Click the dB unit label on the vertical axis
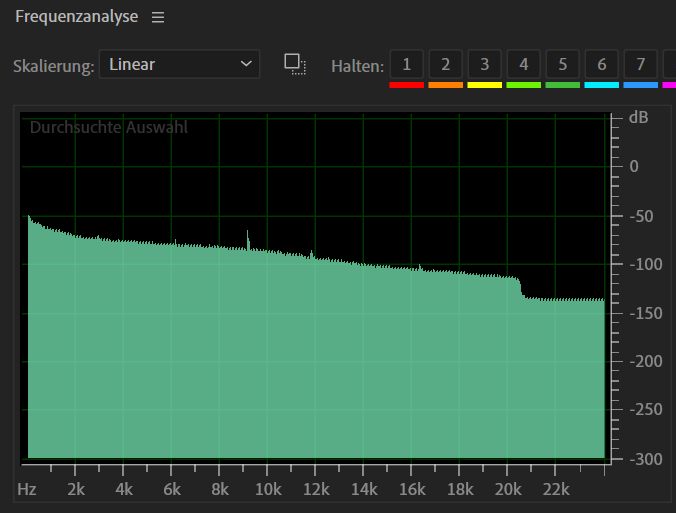This screenshot has width=676, height=513. [x=638, y=118]
